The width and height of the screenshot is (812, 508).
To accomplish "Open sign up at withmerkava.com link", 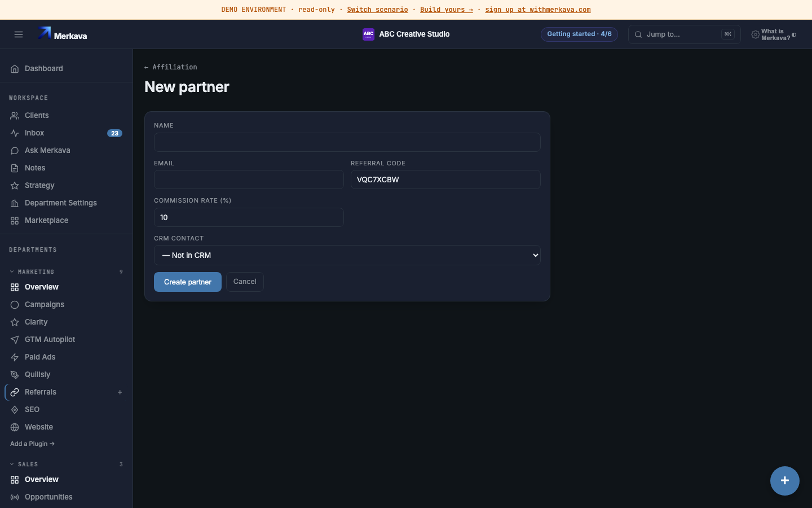I will click(538, 10).
